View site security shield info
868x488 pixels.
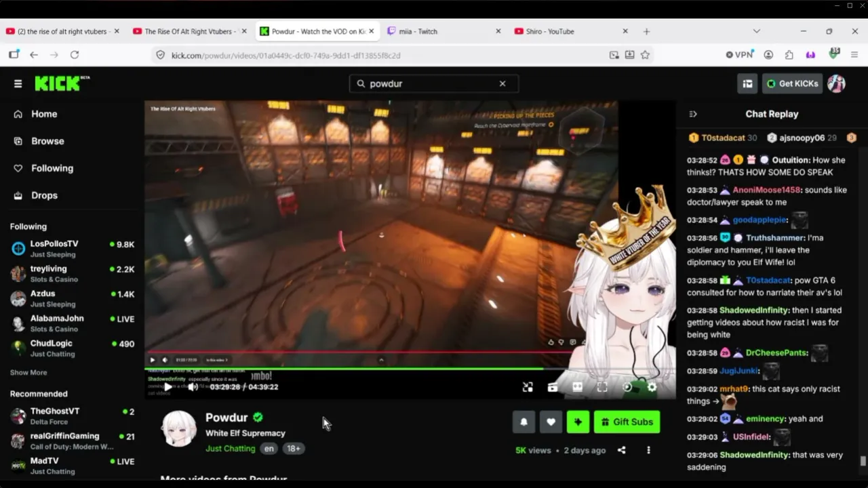160,55
